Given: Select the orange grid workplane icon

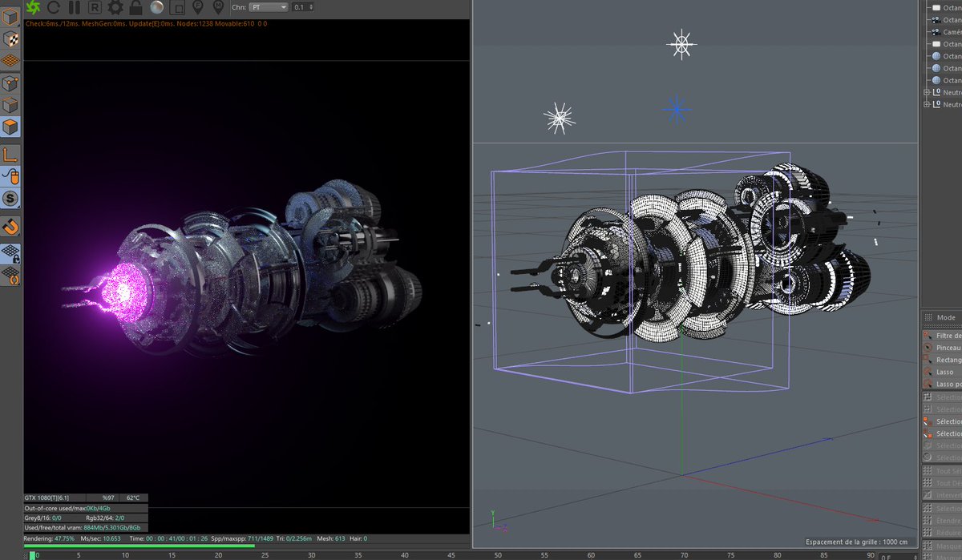Looking at the screenshot, I should 11,60.
